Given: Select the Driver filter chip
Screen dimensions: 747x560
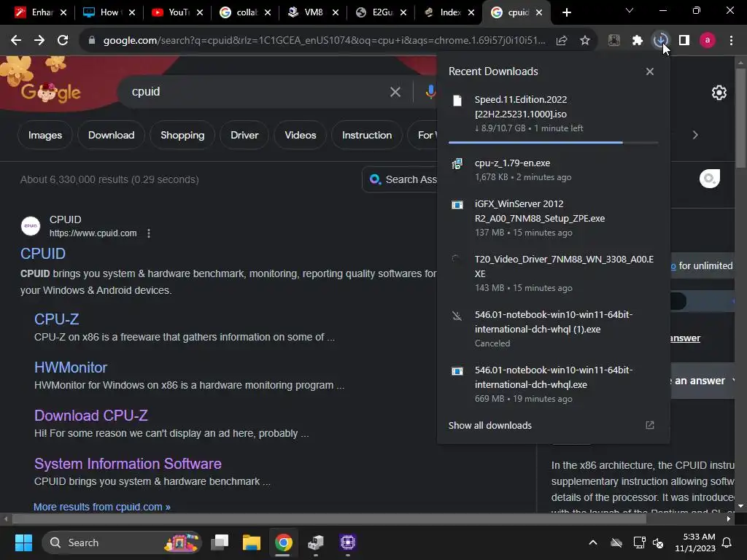Looking at the screenshot, I should click(244, 135).
